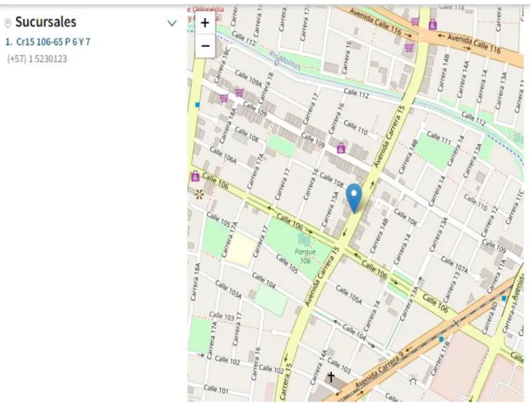The image size is (532, 403).
Task: Click the shelter house icon near Avenida Carrera 9
Action: tap(413, 379)
